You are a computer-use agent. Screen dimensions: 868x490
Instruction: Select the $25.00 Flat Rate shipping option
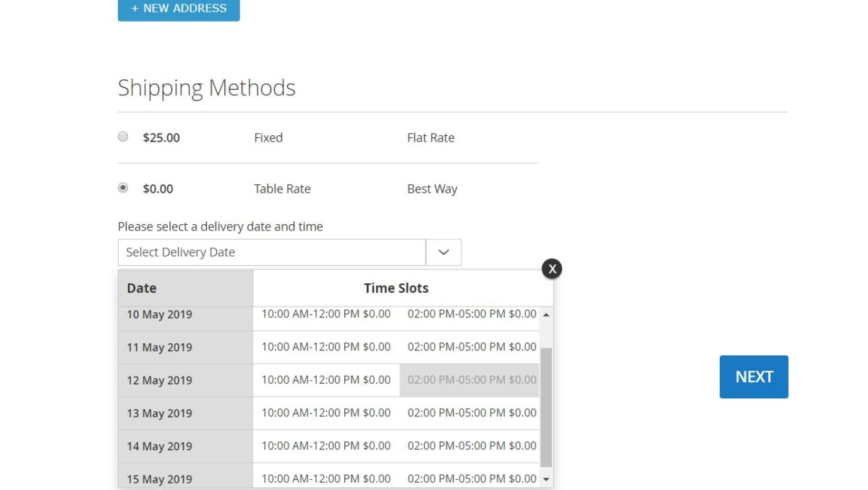pyautogui.click(x=122, y=136)
